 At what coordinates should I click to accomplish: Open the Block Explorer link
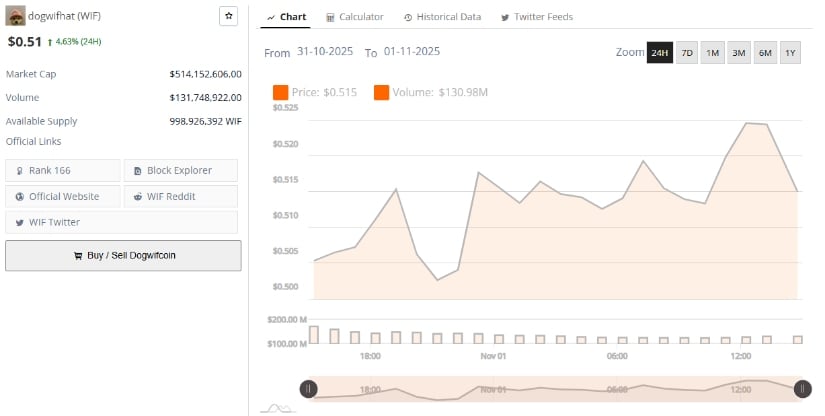(181, 170)
